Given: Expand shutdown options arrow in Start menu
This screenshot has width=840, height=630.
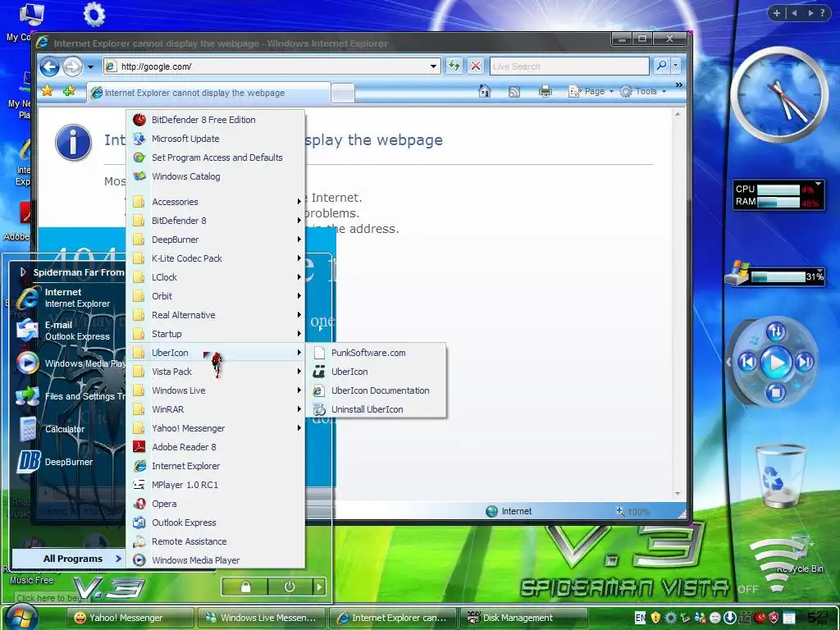Looking at the screenshot, I should pos(319,587).
